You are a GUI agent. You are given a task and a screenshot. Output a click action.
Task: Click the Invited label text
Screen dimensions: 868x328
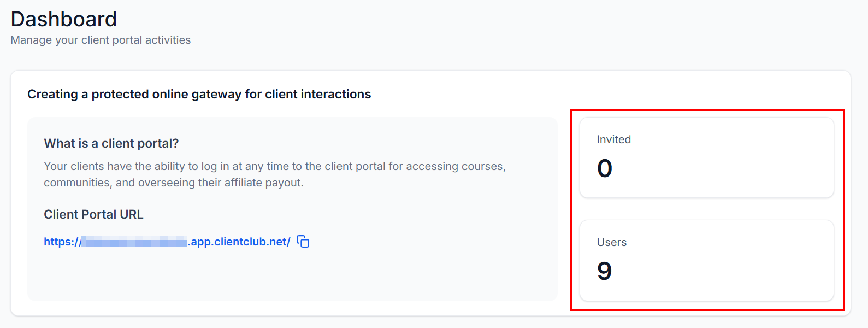(x=613, y=139)
